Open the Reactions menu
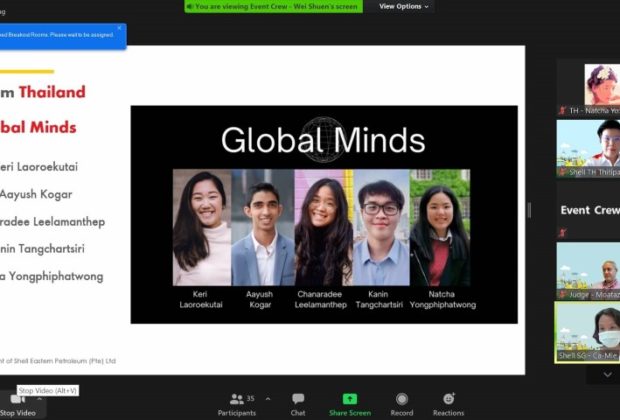The image size is (620, 420). (448, 405)
